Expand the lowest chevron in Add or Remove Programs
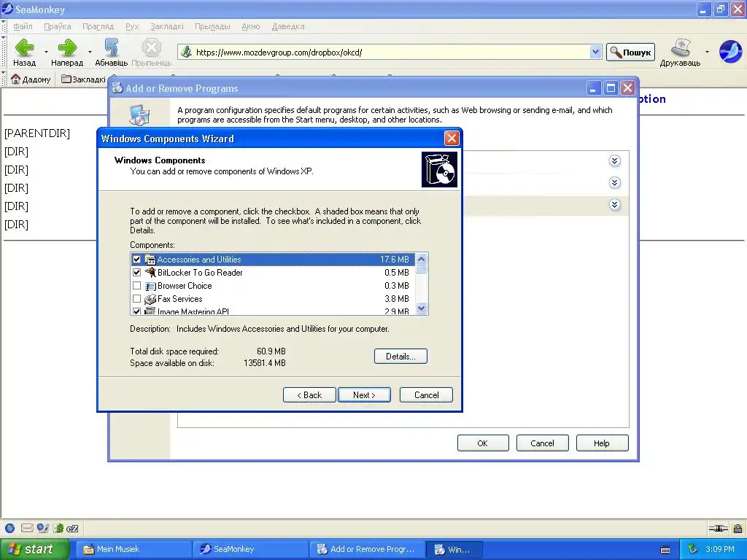This screenshot has height=560, width=747. tap(614, 205)
